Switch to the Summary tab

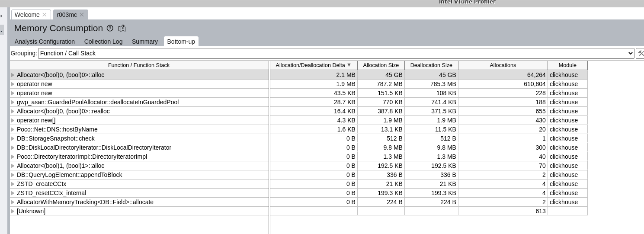click(x=144, y=42)
